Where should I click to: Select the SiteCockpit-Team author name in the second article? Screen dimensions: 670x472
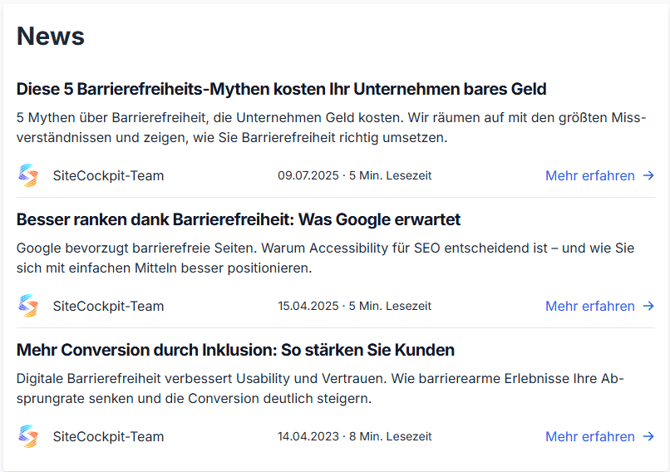pyautogui.click(x=108, y=306)
